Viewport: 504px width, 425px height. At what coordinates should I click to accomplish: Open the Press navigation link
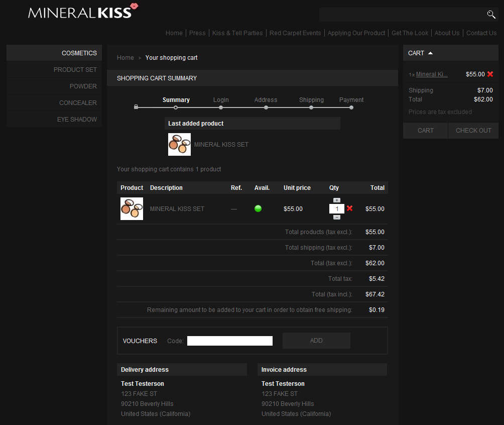pyautogui.click(x=197, y=33)
